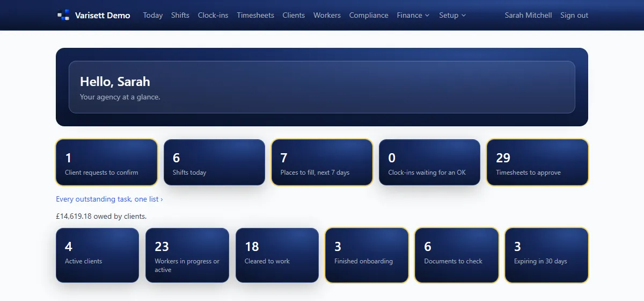Open the Workers in progress or active card
Image resolution: width=644 pixels, height=301 pixels.
[187, 255]
